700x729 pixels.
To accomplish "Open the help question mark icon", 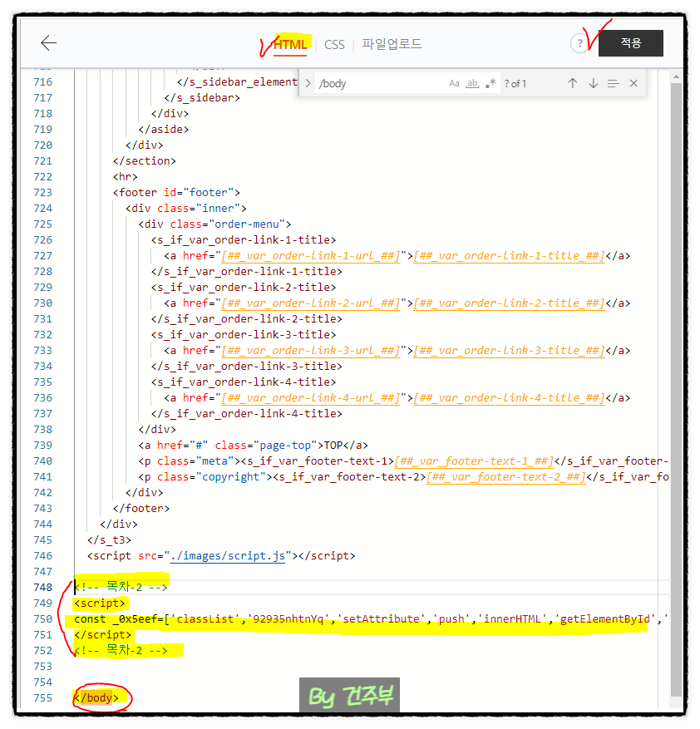I will [x=579, y=44].
